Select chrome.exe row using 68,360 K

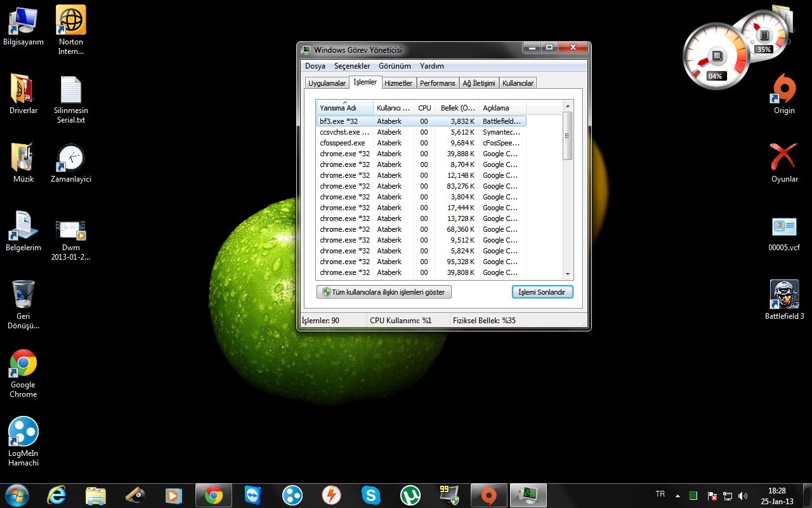[421, 229]
